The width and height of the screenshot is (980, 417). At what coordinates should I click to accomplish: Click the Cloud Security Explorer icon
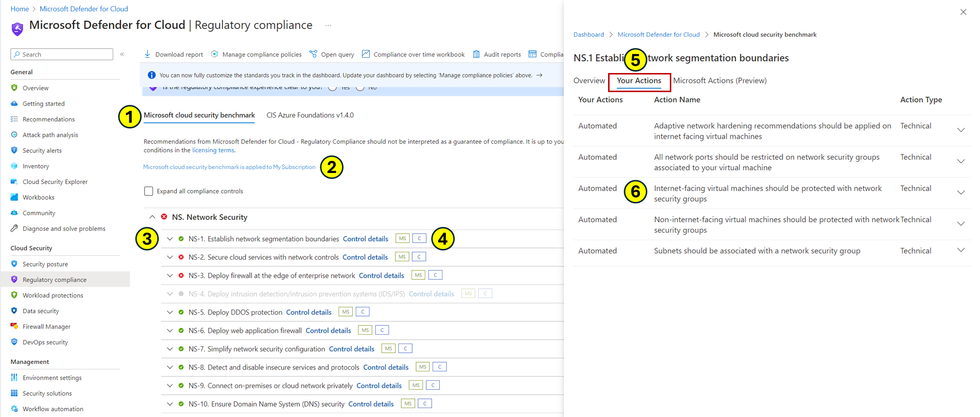point(14,182)
